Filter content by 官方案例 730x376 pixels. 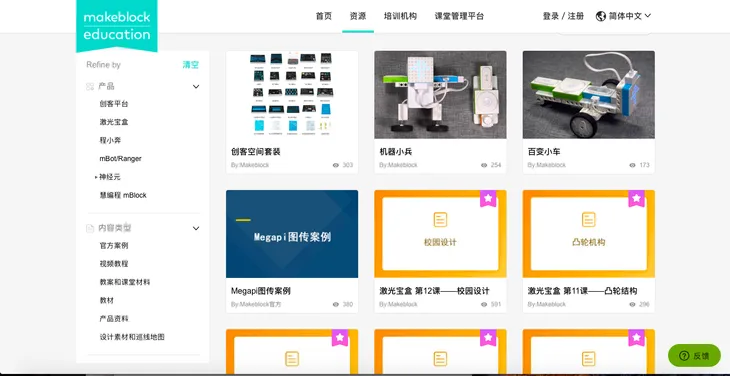(x=114, y=245)
